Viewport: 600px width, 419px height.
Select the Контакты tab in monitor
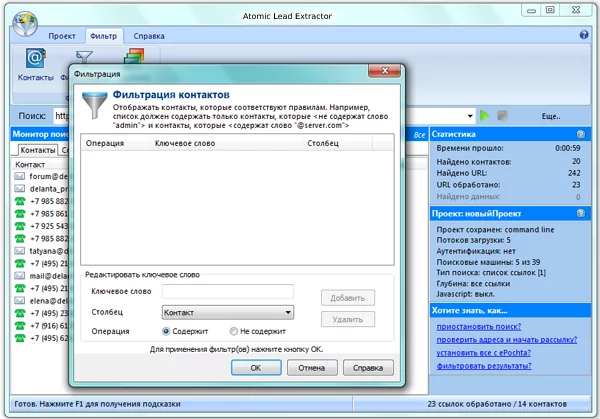coord(38,150)
